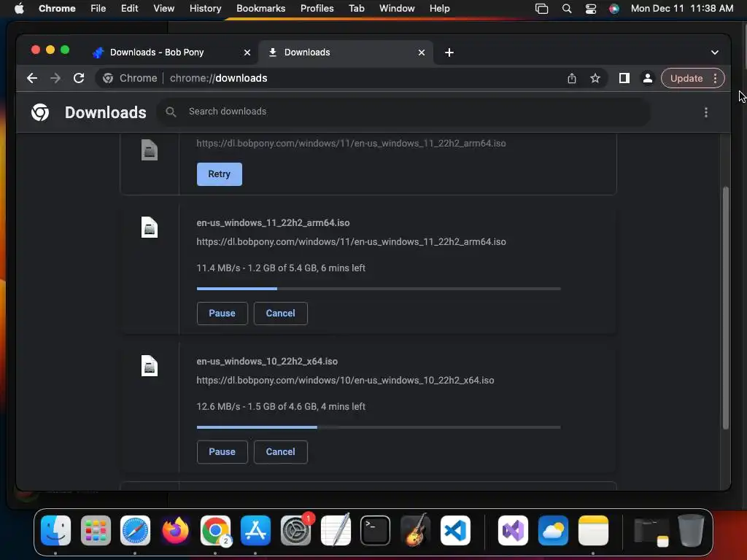Click the Stage Manager menu bar icon
The image size is (747, 560).
542,9
